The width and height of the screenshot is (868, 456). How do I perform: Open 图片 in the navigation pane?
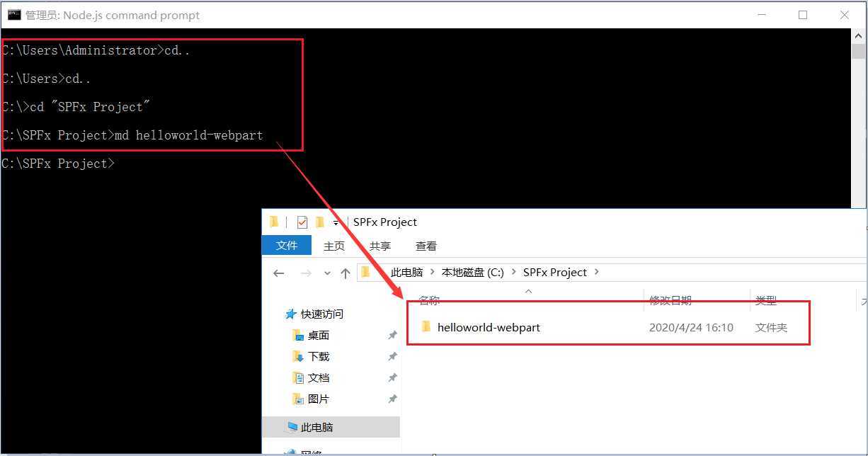319,399
